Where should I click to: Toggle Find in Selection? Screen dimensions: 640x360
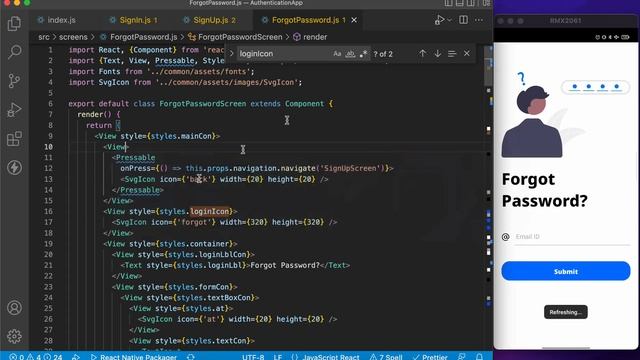pyautogui.click(x=452, y=53)
